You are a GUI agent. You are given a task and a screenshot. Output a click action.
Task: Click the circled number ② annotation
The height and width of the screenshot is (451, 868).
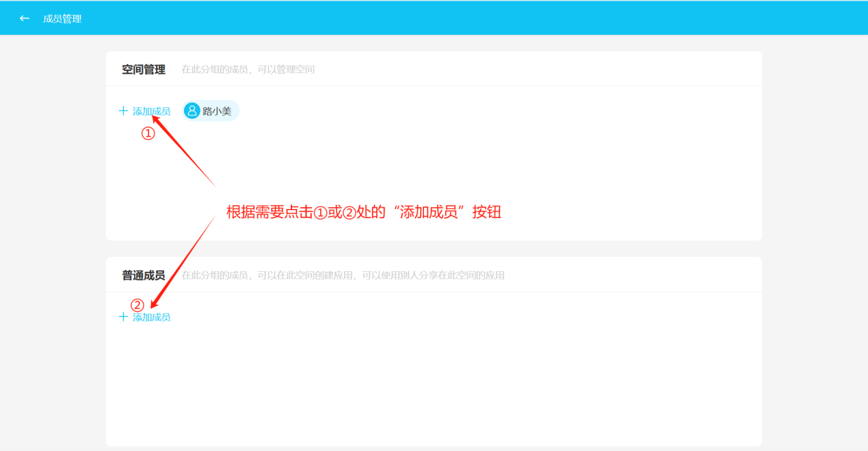pyautogui.click(x=137, y=305)
